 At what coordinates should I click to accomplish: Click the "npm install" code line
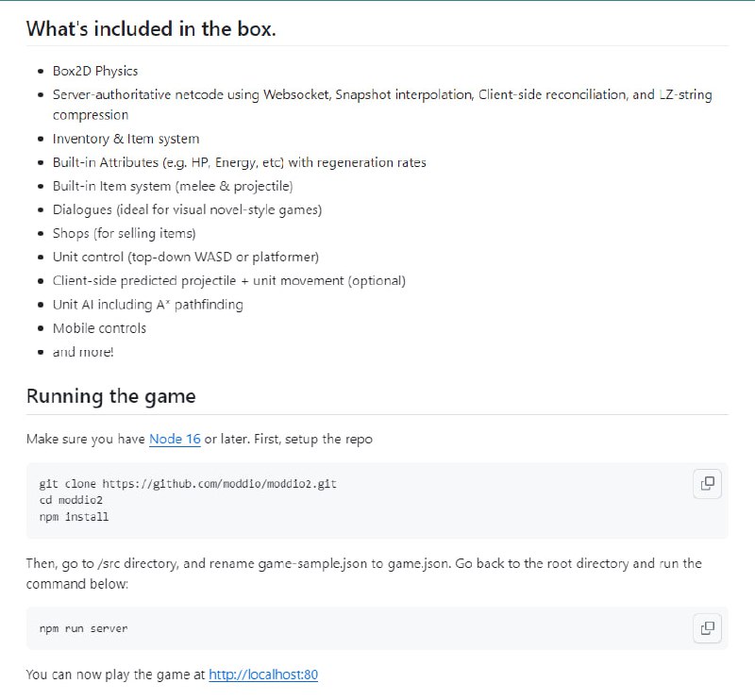click(74, 517)
